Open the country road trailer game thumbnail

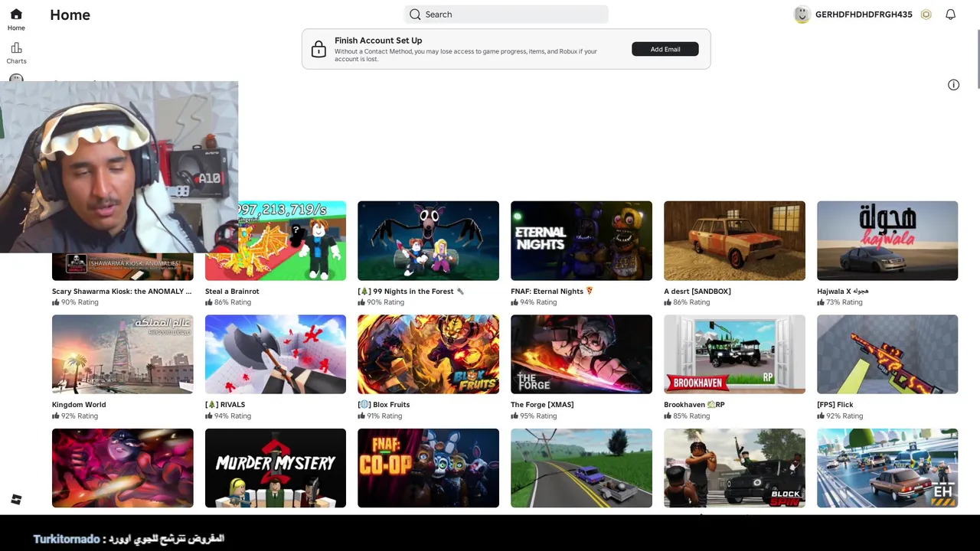[581, 468]
